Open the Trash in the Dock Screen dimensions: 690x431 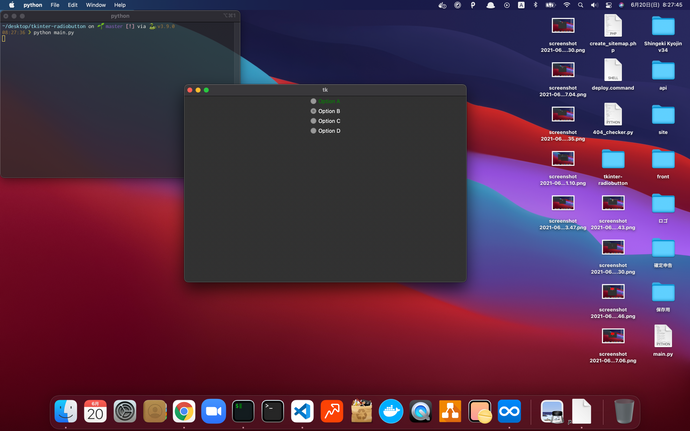(624, 411)
